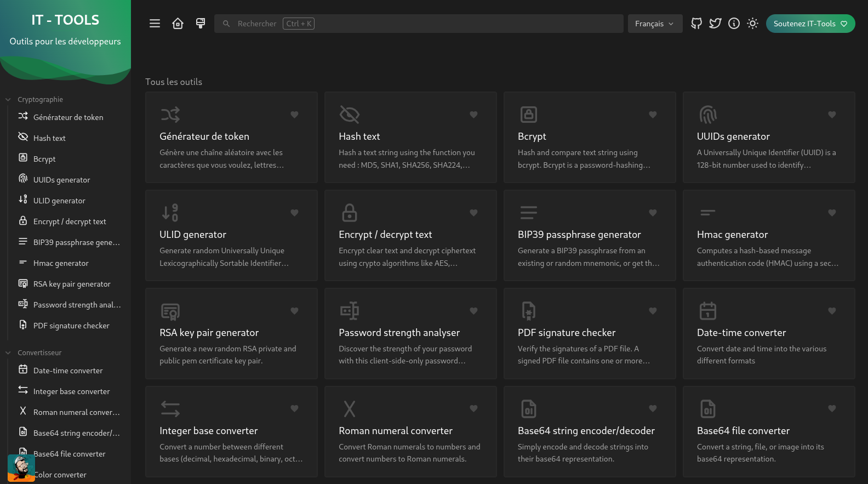Favorite the RSA key pair generator card
This screenshot has height=484, width=868.
(294, 311)
